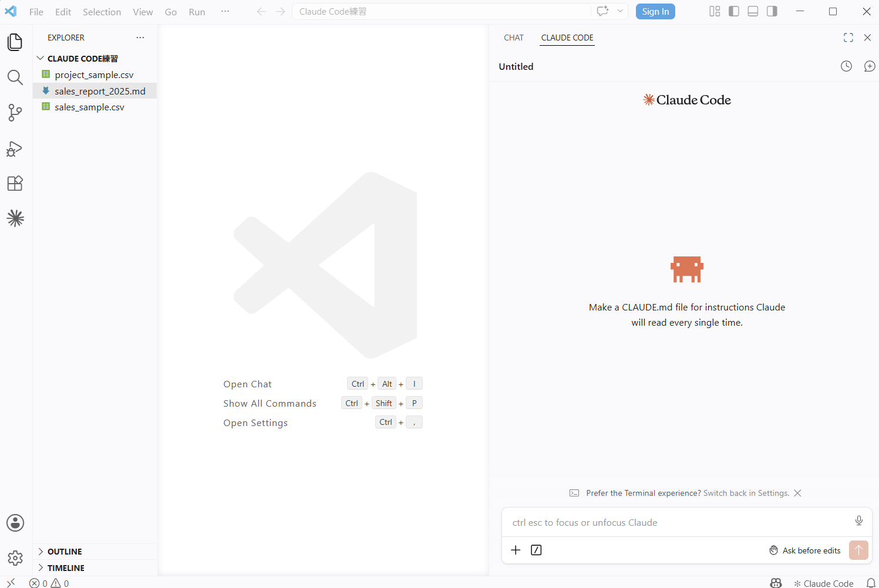The height and width of the screenshot is (588, 879).
Task: Go back with the navigation arrow
Action: pyautogui.click(x=261, y=12)
